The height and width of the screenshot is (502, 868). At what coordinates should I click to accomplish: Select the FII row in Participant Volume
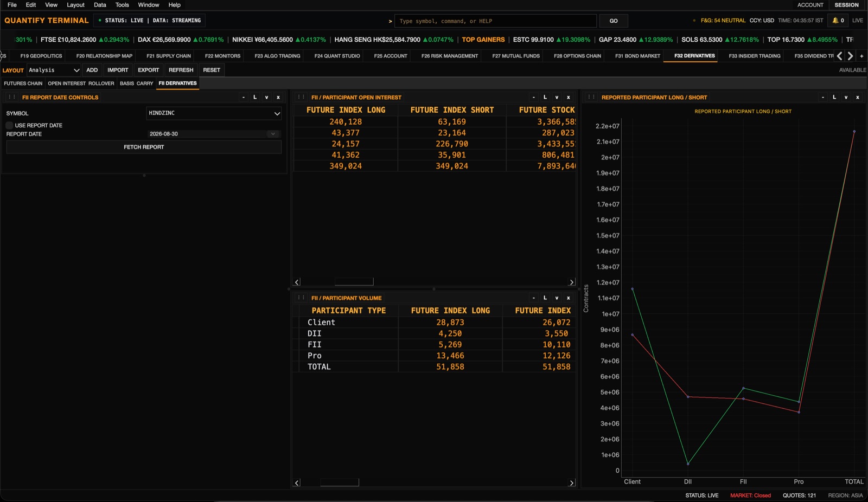pyautogui.click(x=434, y=345)
